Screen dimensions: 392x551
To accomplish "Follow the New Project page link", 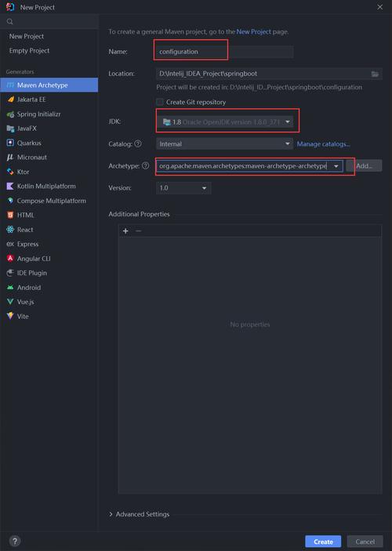I will [x=253, y=31].
